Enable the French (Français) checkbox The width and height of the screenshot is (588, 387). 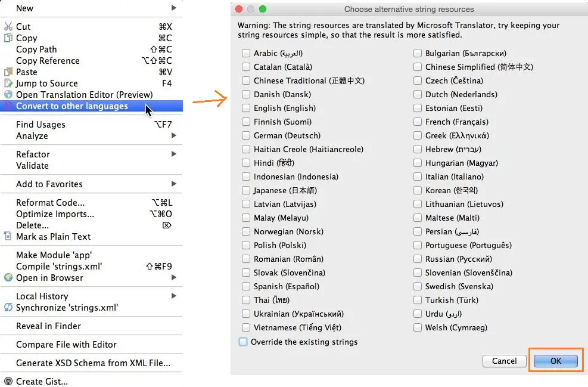417,122
